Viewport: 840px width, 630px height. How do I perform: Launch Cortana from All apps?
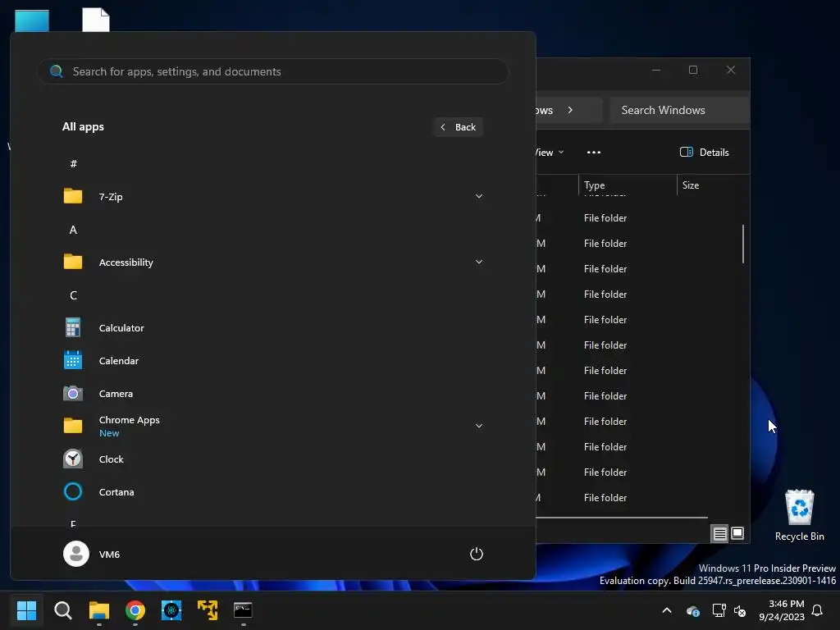coord(272,492)
